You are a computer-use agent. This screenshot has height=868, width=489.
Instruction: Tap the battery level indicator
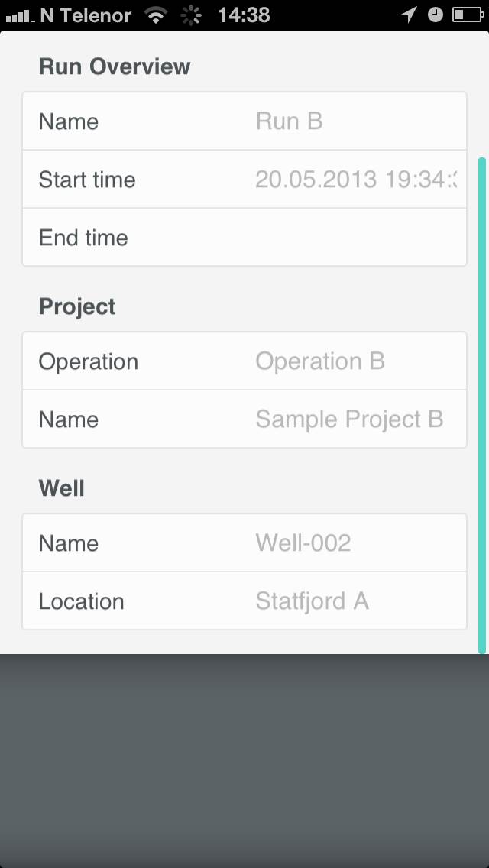coord(466,15)
